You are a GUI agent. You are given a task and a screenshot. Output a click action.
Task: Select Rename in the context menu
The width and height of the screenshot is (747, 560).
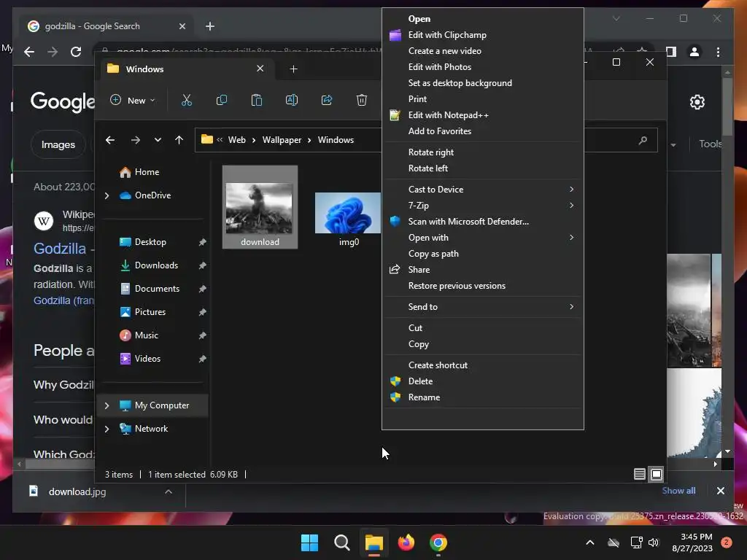(x=483, y=397)
